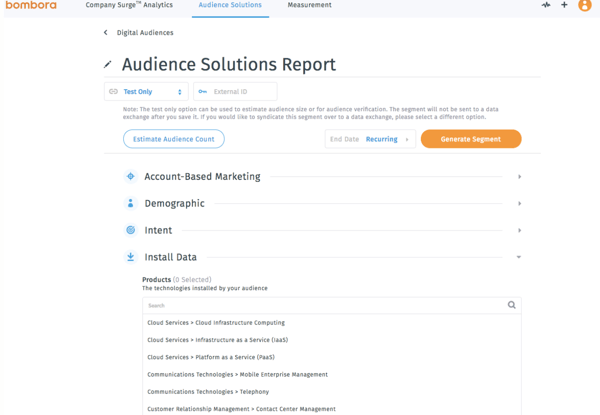
Task: Click the plus icon in top bar
Action: [564, 5]
